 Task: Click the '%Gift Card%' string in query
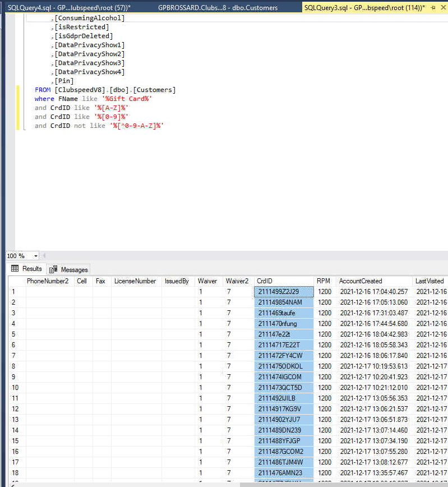pyautogui.click(x=127, y=99)
